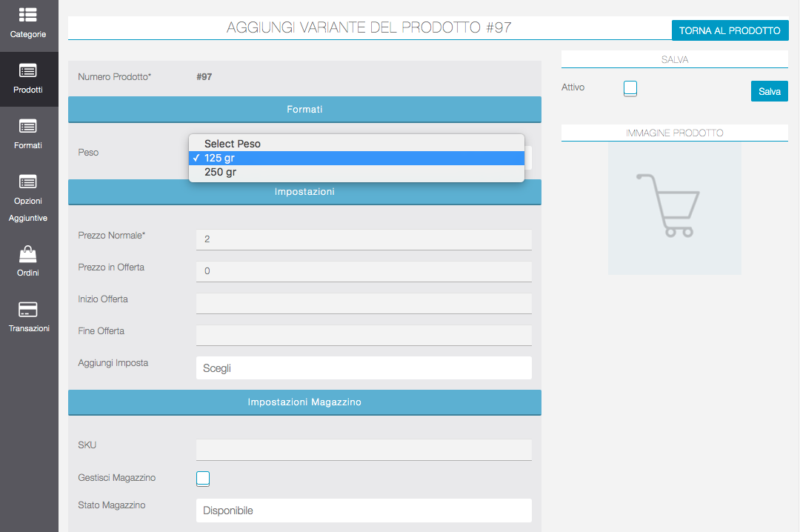The height and width of the screenshot is (532, 800).
Task: Enable the Attivo checkbox
Action: tap(630, 89)
